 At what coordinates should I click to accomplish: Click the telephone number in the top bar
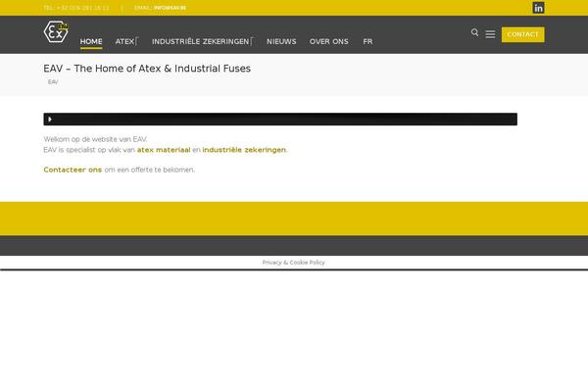coord(83,8)
